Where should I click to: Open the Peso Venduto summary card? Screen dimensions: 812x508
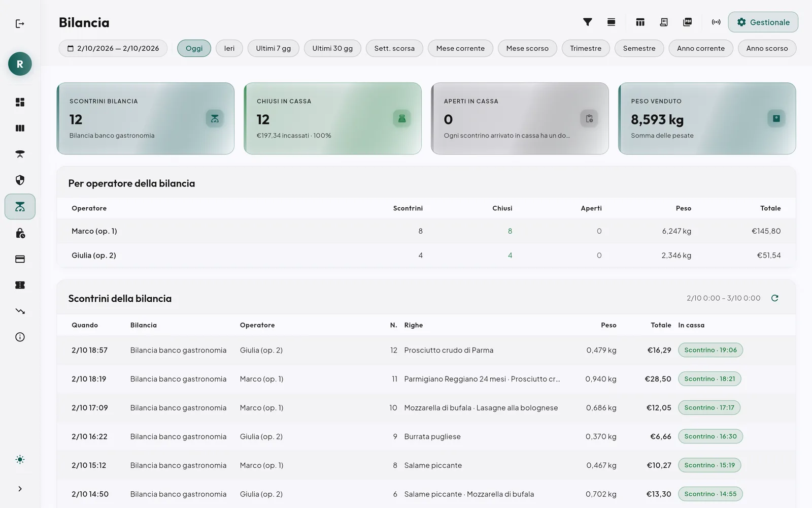click(x=707, y=118)
